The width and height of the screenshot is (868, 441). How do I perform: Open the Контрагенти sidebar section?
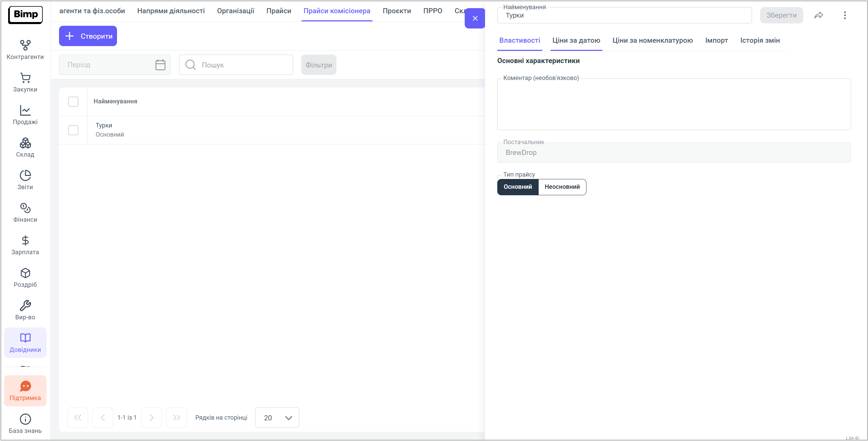(x=25, y=49)
